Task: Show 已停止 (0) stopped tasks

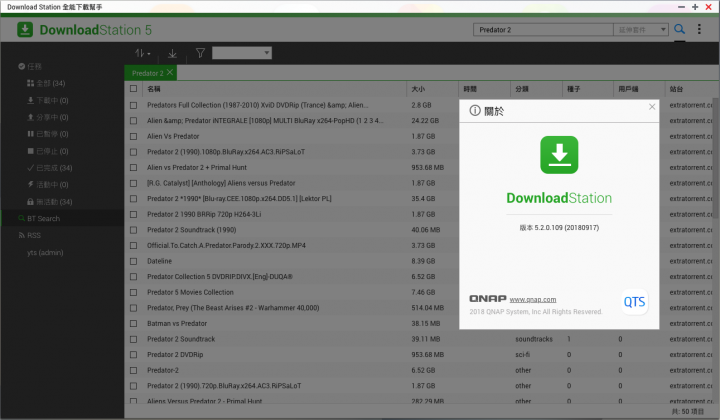Action: tap(48, 151)
